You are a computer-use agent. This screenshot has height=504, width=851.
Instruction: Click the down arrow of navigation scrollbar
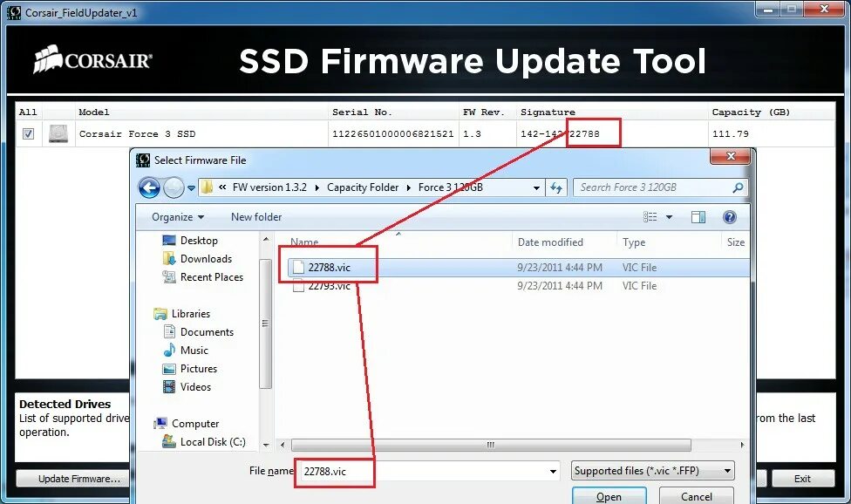[x=266, y=445]
